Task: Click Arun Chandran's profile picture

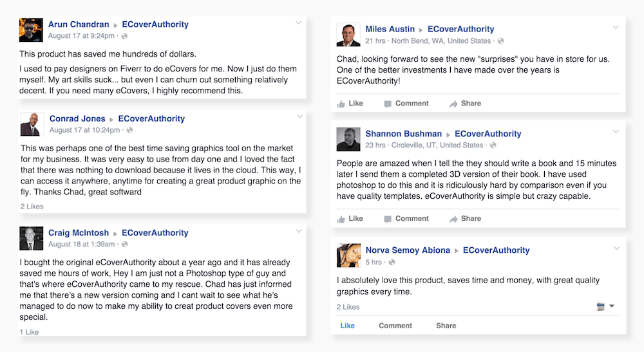Action: click(x=31, y=30)
